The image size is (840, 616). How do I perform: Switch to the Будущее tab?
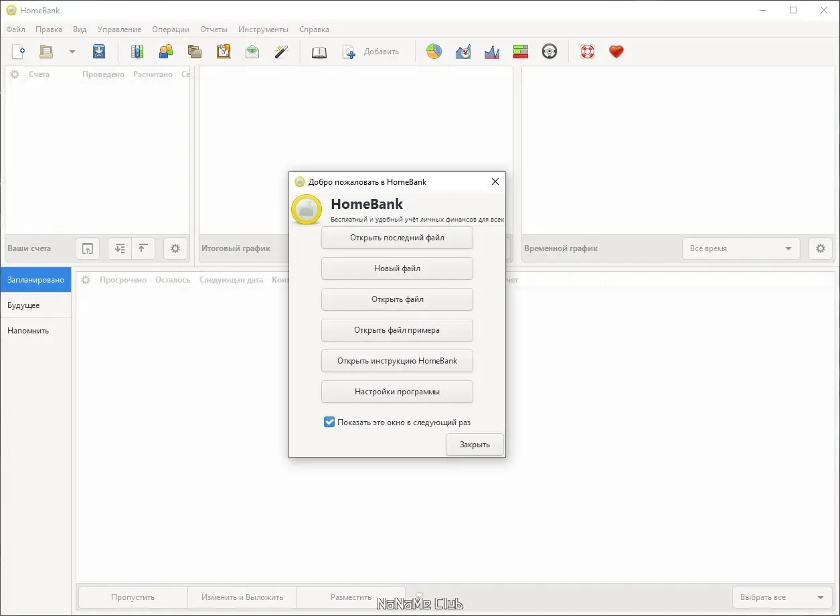[35, 305]
